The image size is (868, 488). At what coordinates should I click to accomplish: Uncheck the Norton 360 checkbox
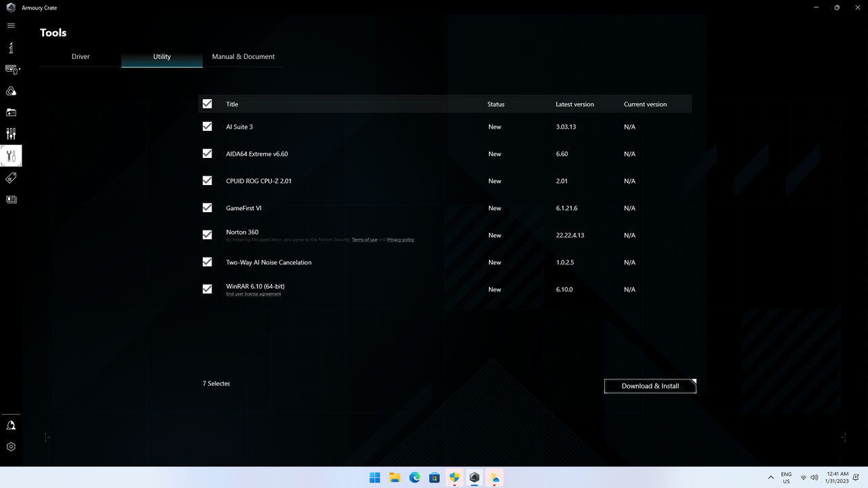(x=208, y=235)
